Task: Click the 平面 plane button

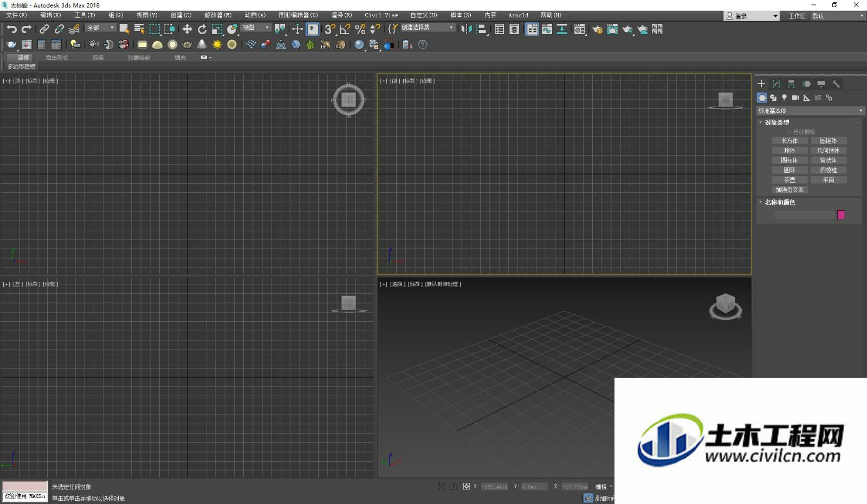Action: [828, 180]
